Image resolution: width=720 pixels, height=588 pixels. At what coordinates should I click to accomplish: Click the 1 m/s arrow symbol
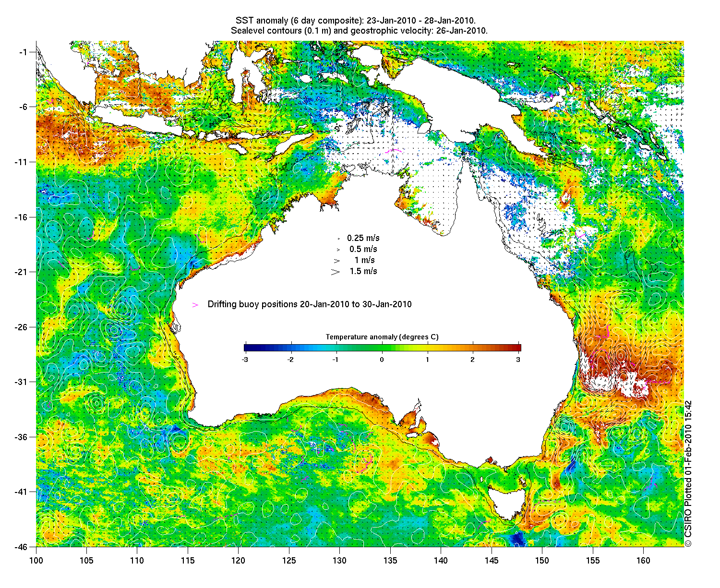(337, 261)
